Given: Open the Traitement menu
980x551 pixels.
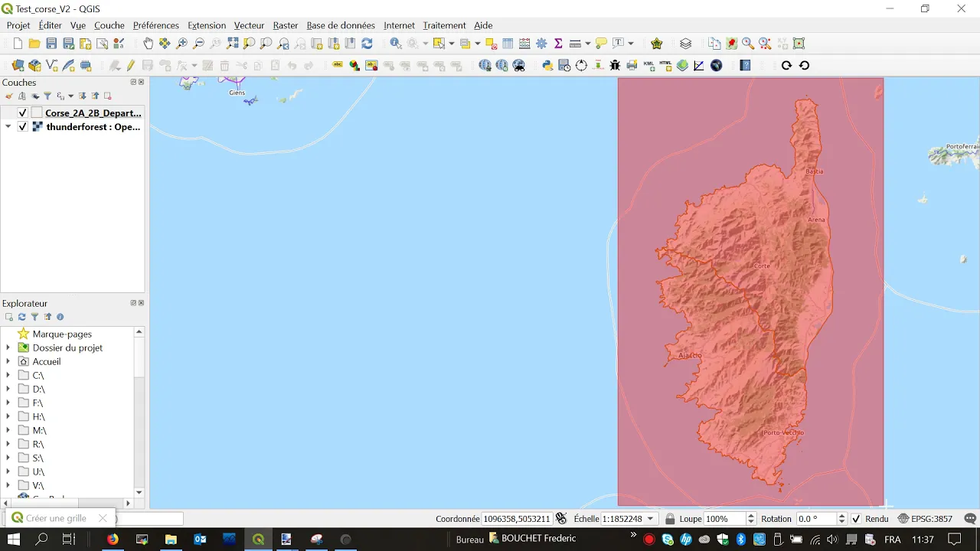Looking at the screenshot, I should tap(444, 25).
